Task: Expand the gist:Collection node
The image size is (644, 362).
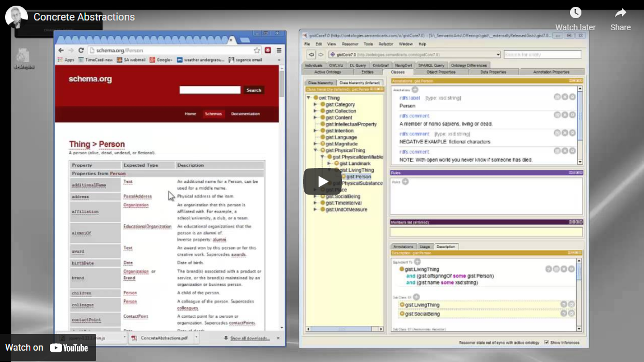Action: tap(315, 111)
